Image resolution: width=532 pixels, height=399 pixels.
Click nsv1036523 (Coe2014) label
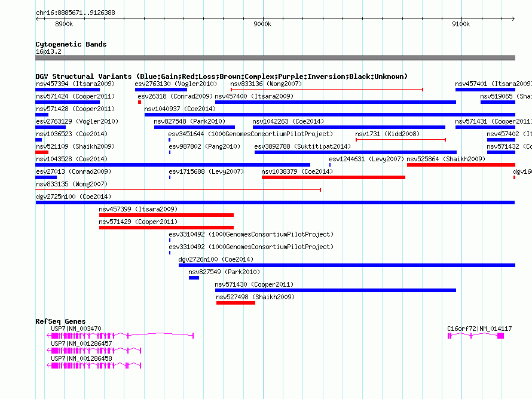point(72,134)
